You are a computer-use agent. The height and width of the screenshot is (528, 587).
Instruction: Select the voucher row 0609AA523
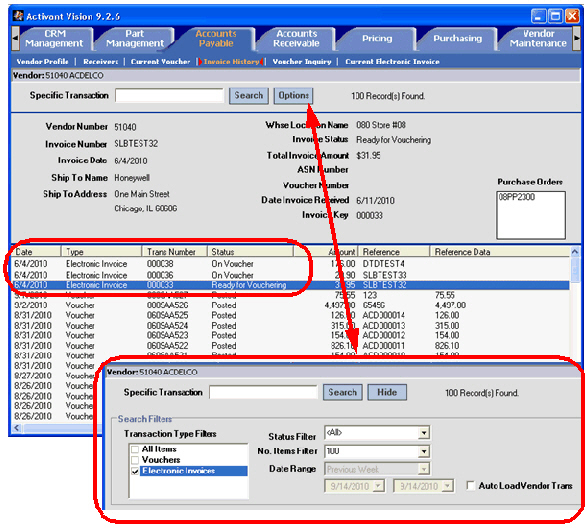(291, 335)
